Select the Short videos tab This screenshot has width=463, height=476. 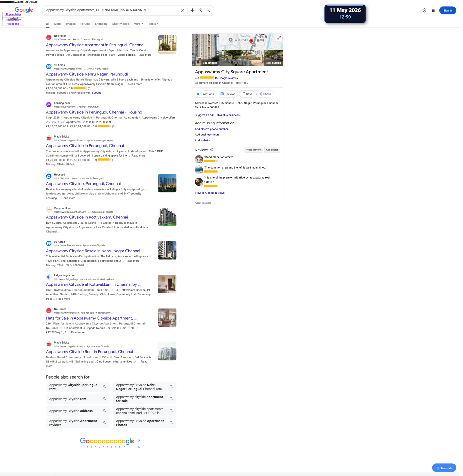coord(121,24)
